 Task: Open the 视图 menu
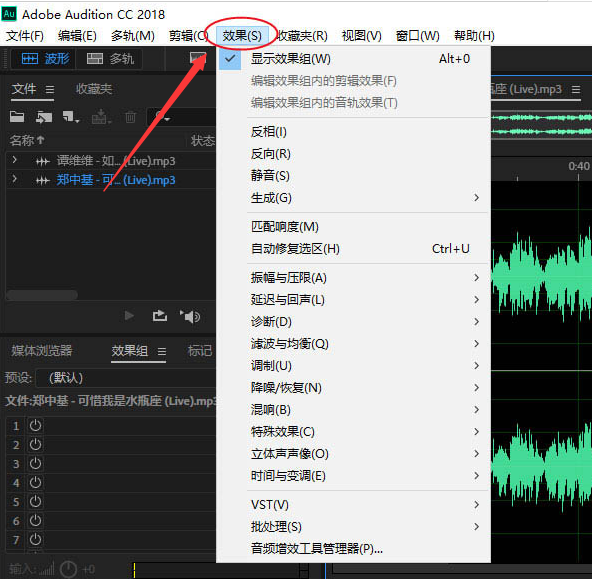pyautogui.click(x=361, y=36)
